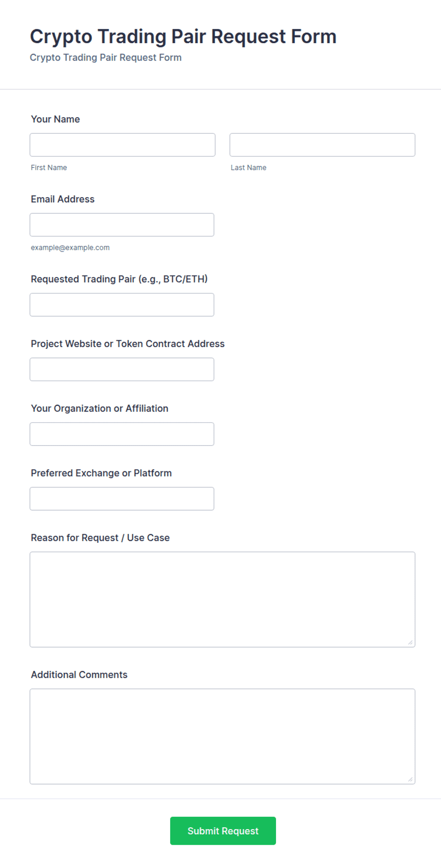Image resolution: width=441 pixels, height=868 pixels.
Task: Focus the Organization or Affiliation input
Action: coord(122,434)
